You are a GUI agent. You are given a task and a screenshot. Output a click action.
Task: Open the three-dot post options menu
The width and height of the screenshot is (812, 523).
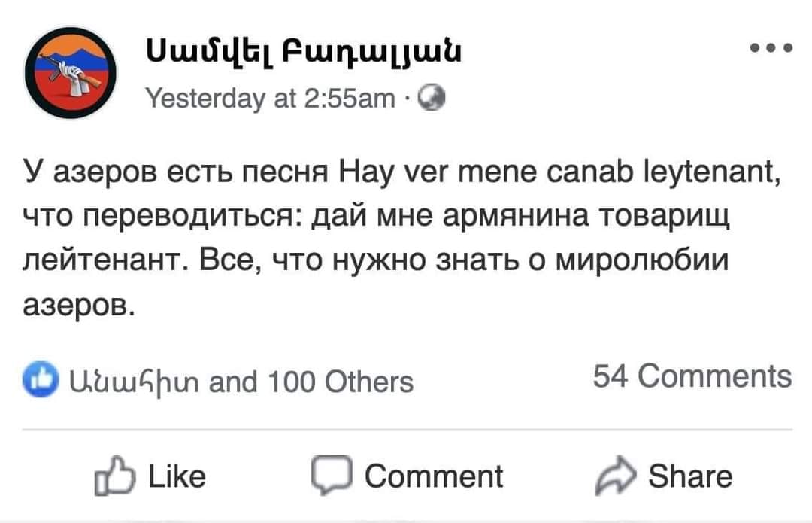771,47
